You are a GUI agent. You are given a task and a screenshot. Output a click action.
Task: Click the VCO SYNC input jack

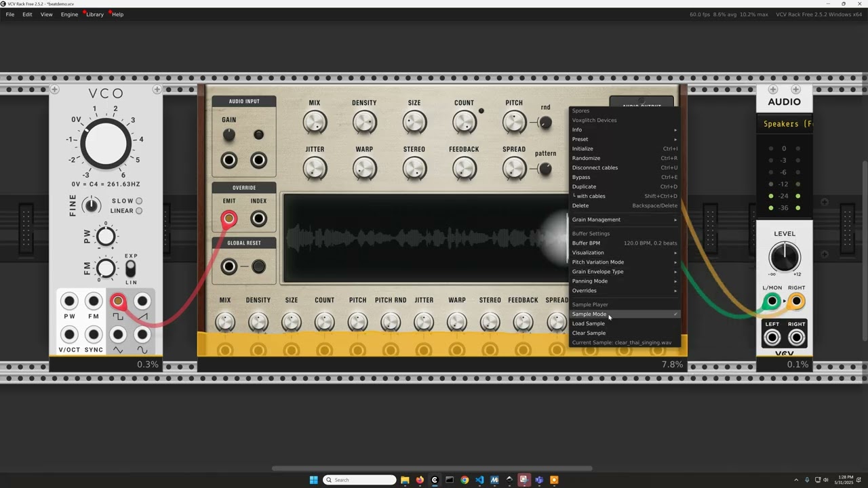[x=94, y=334]
